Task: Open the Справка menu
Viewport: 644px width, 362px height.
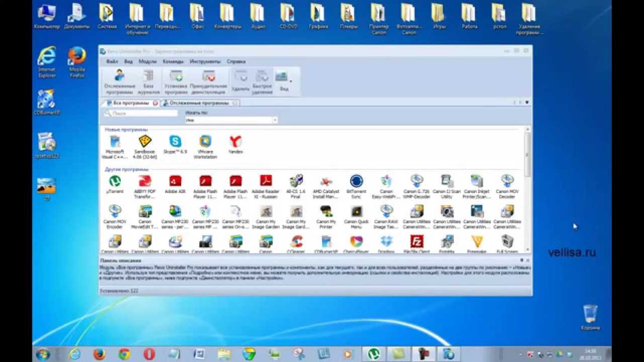Action: 236,61
